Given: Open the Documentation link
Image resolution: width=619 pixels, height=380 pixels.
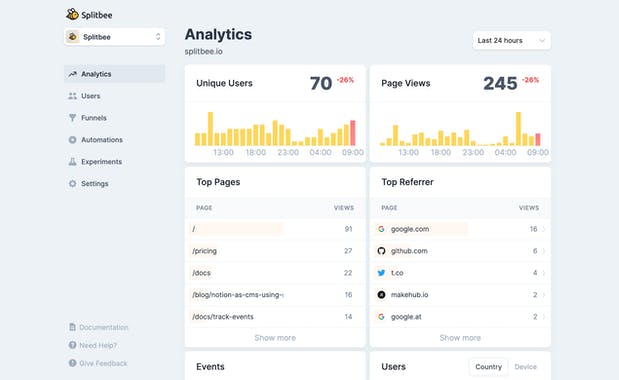Looking at the screenshot, I should pyautogui.click(x=104, y=327).
